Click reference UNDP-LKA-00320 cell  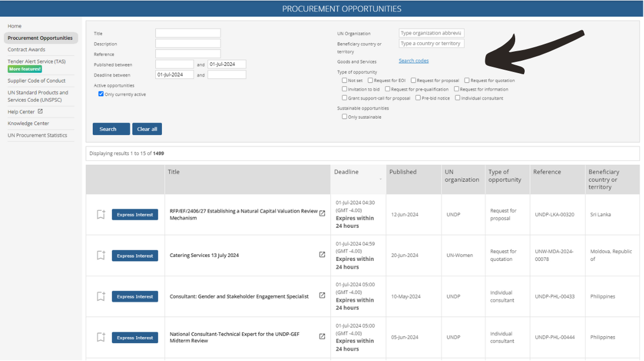[x=555, y=214]
